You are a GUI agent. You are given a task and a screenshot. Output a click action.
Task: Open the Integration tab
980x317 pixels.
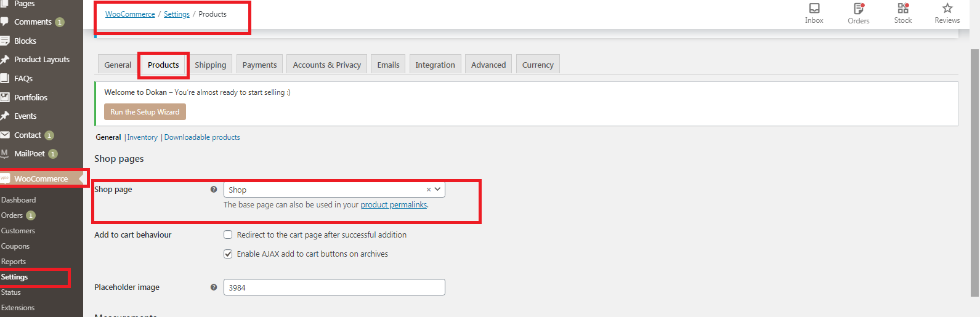click(x=435, y=65)
